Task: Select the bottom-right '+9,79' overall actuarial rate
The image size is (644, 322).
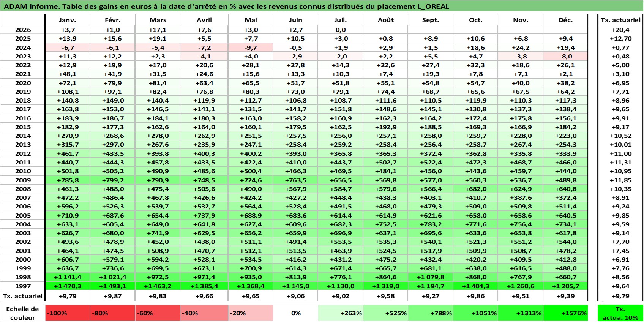Action: pos(620,296)
